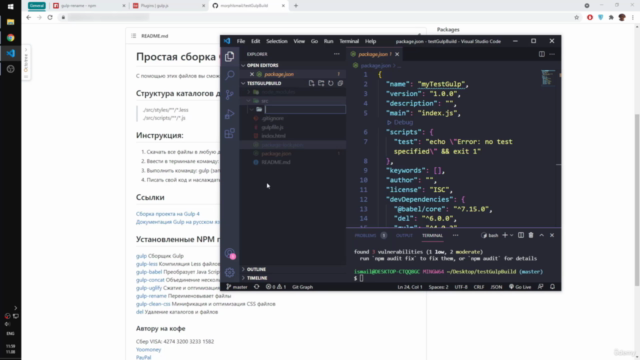The width and height of the screenshot is (640, 360).
Task: Open the Run menu
Action: (329, 41)
